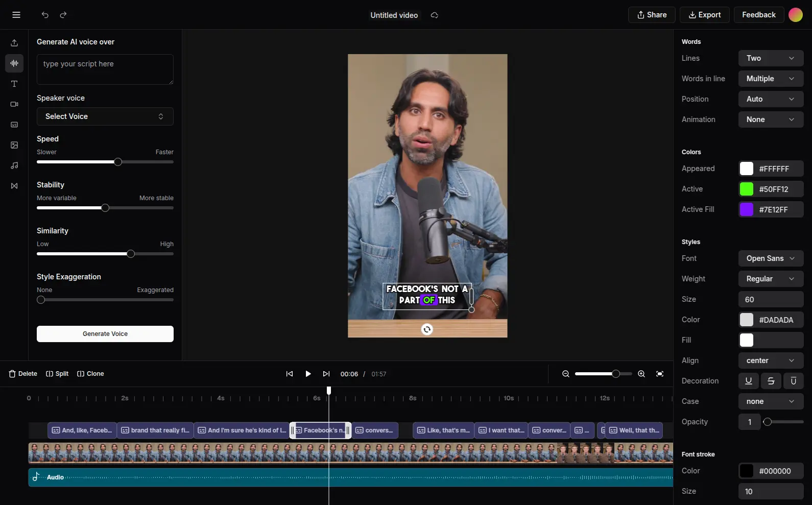Toggle underline text decoration

point(749,381)
